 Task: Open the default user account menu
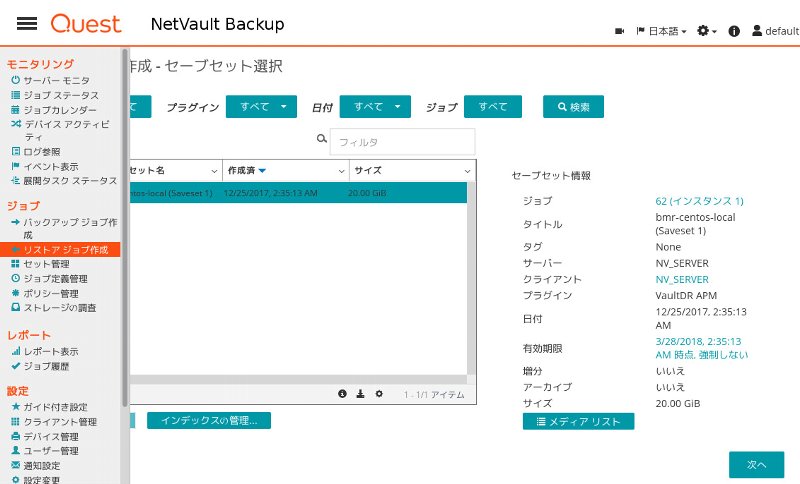[x=776, y=31]
